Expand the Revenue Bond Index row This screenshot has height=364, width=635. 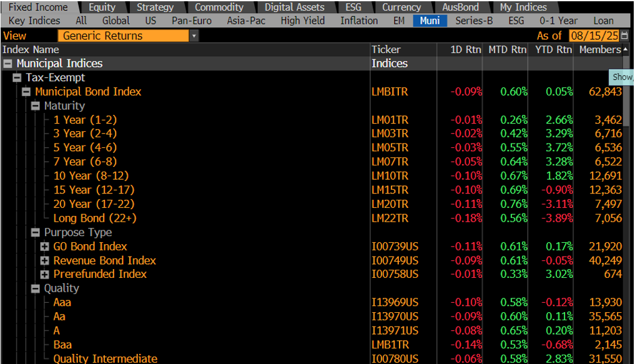click(x=44, y=261)
